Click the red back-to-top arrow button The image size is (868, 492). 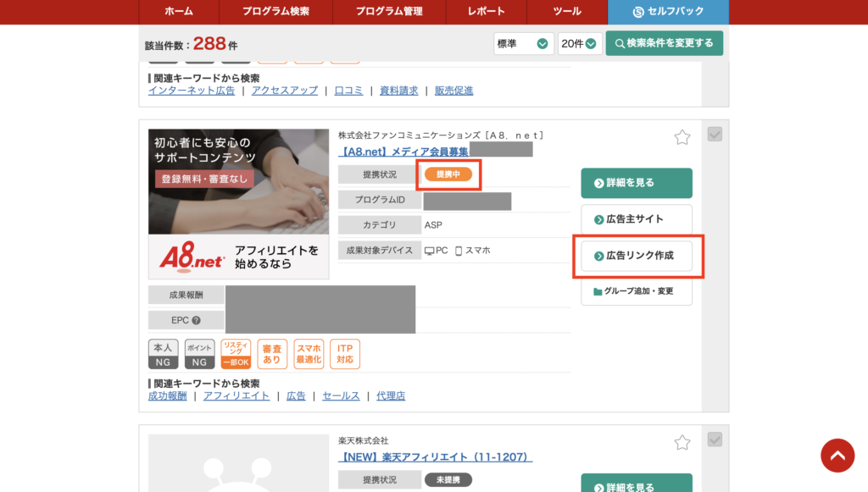pos(837,456)
